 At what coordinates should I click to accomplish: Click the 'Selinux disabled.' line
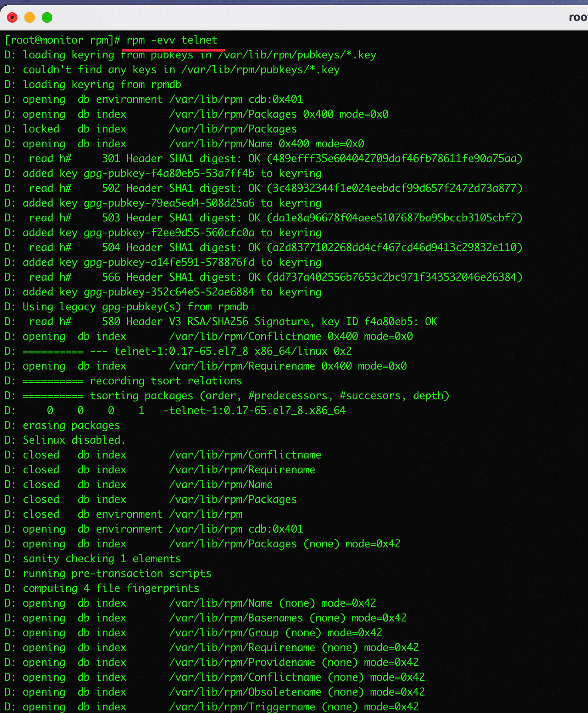(74, 440)
